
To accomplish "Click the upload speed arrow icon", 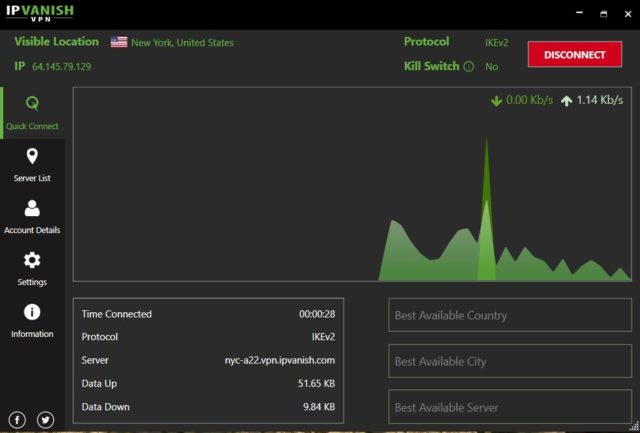I will point(567,101).
